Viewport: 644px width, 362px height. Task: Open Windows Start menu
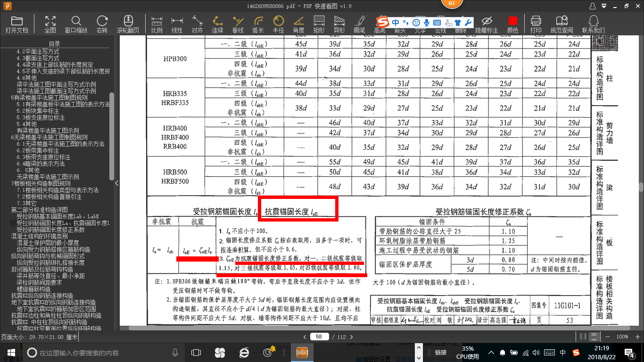tap(10, 352)
